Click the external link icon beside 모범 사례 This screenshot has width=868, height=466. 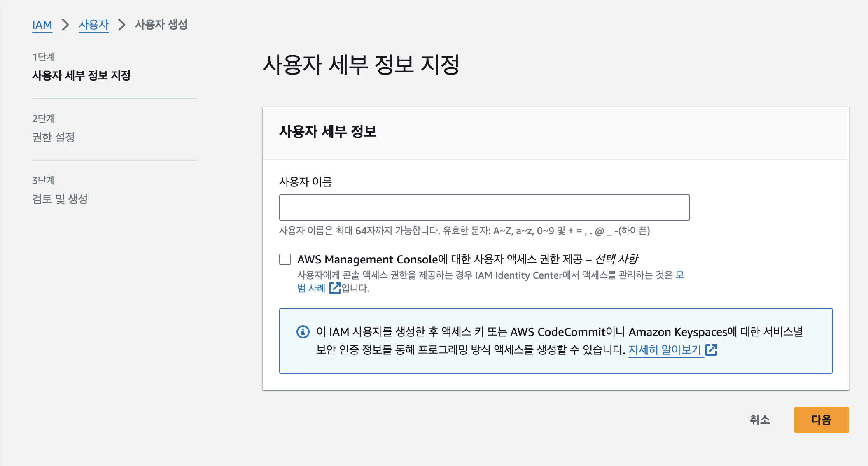[335, 288]
